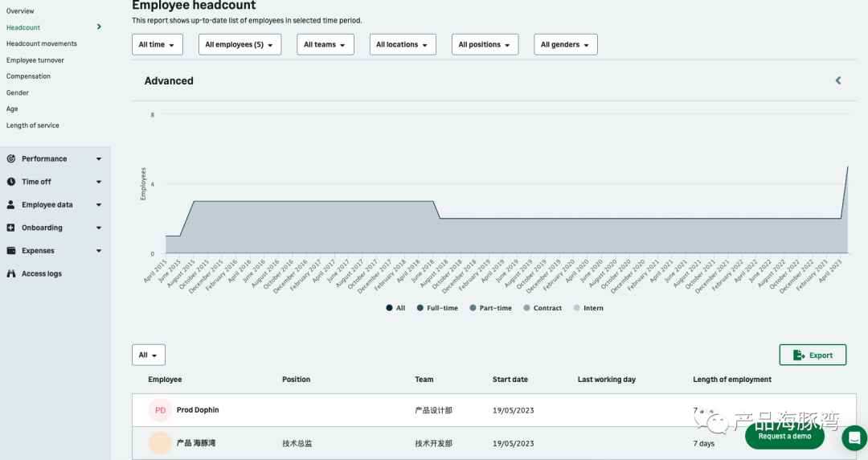Open the All employees (5) dropdown
868x460 pixels.
click(x=240, y=44)
